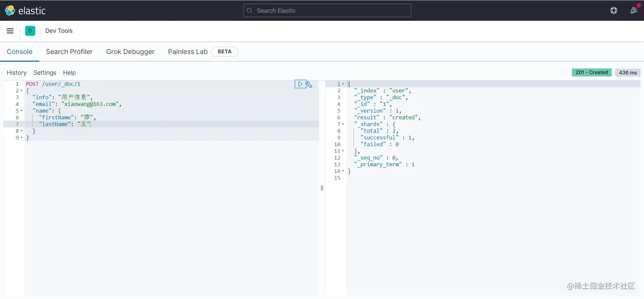The width and height of the screenshot is (644, 299).
Task: Click the "email" value xiaowang@163.com
Action: coord(90,104)
